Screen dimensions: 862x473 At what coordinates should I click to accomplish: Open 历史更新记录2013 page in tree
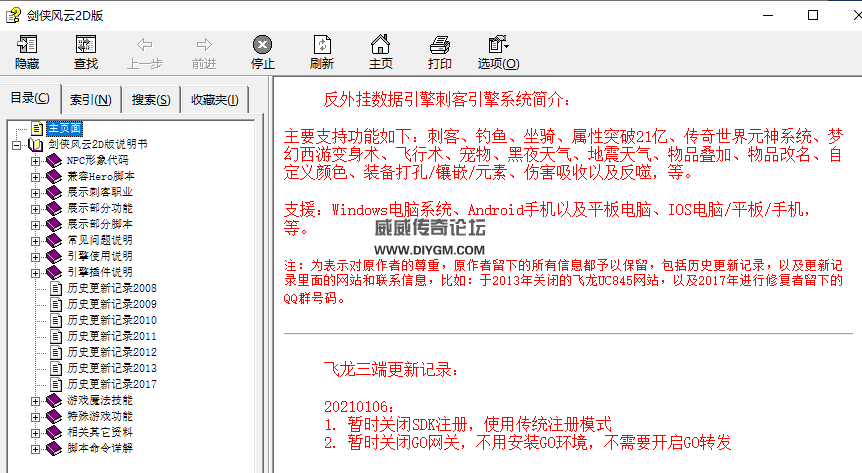point(111,368)
